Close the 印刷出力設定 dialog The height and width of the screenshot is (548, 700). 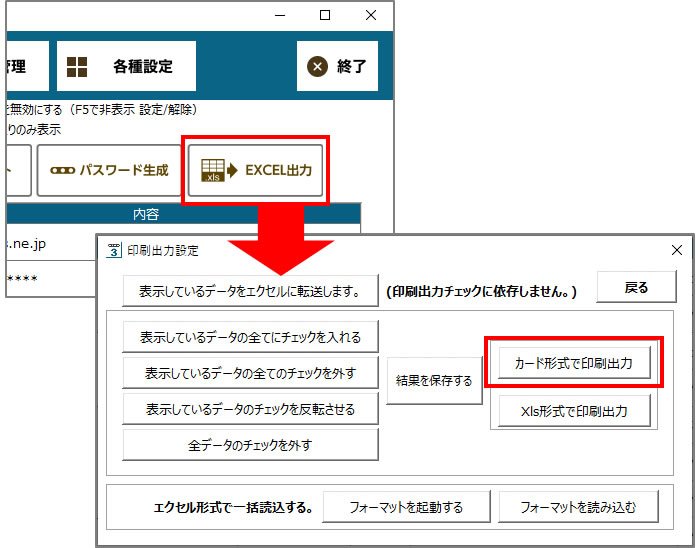677,250
